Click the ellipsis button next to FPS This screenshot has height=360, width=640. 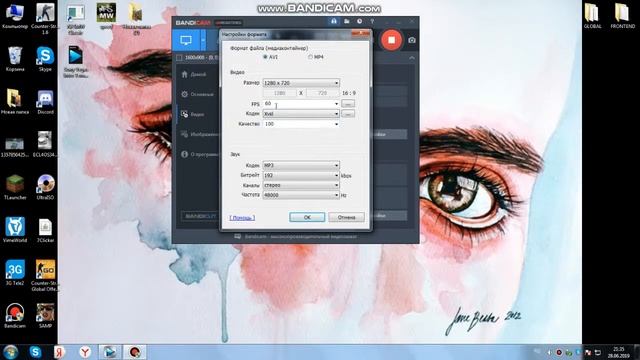348,104
